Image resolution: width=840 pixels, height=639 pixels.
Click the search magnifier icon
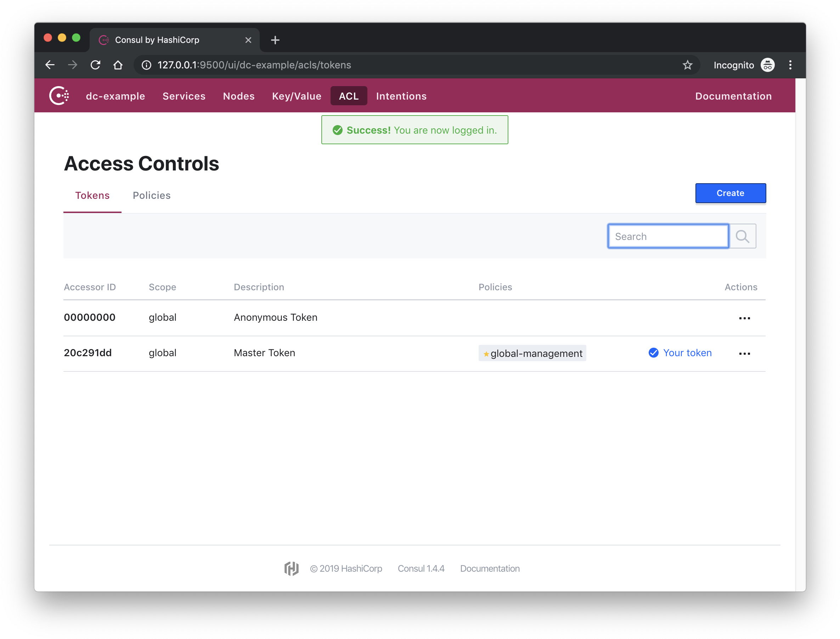click(x=743, y=236)
